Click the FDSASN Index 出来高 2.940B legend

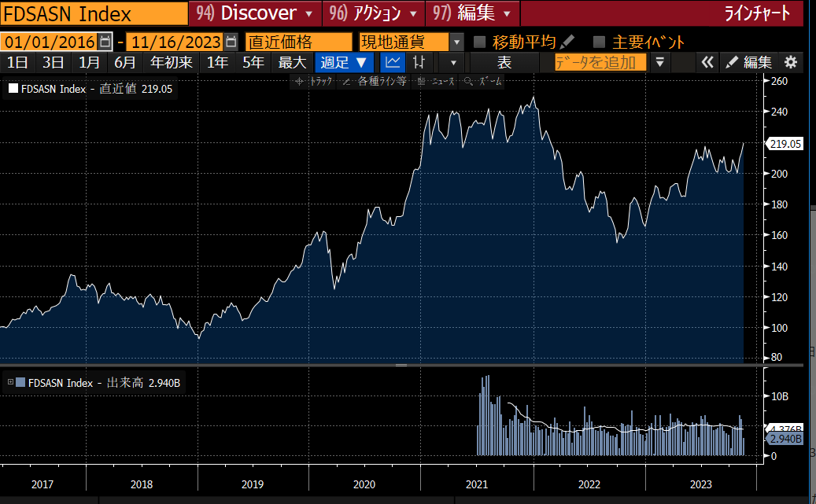(x=94, y=383)
